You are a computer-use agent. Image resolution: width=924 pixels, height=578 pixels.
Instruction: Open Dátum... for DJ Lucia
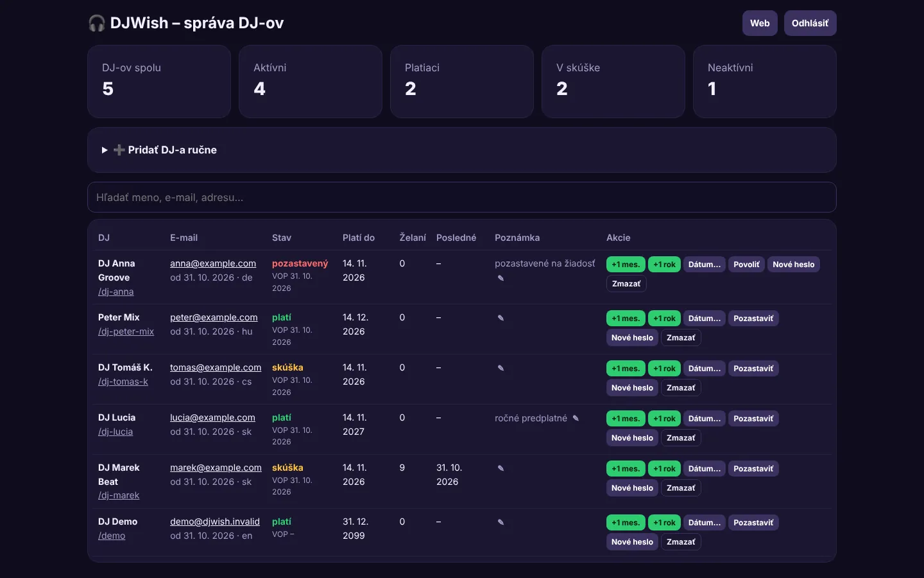tap(705, 419)
